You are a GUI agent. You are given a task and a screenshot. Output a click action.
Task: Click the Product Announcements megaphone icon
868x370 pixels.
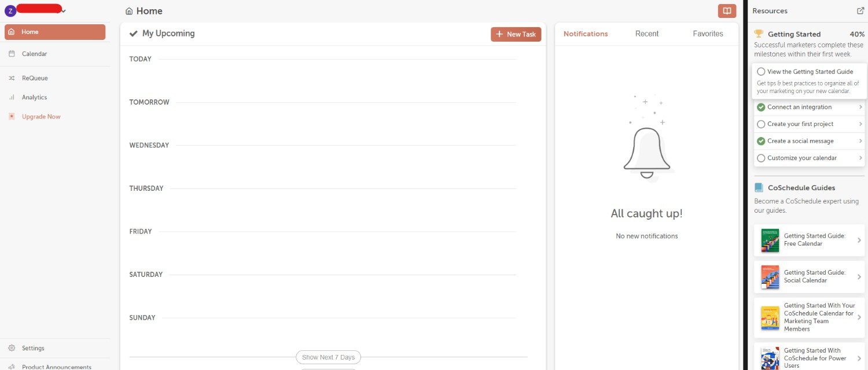(11, 367)
